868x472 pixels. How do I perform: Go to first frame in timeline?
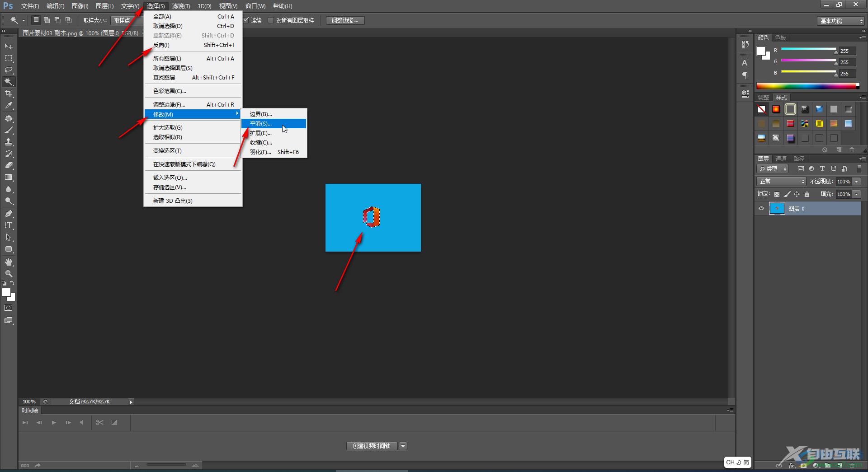[25, 422]
